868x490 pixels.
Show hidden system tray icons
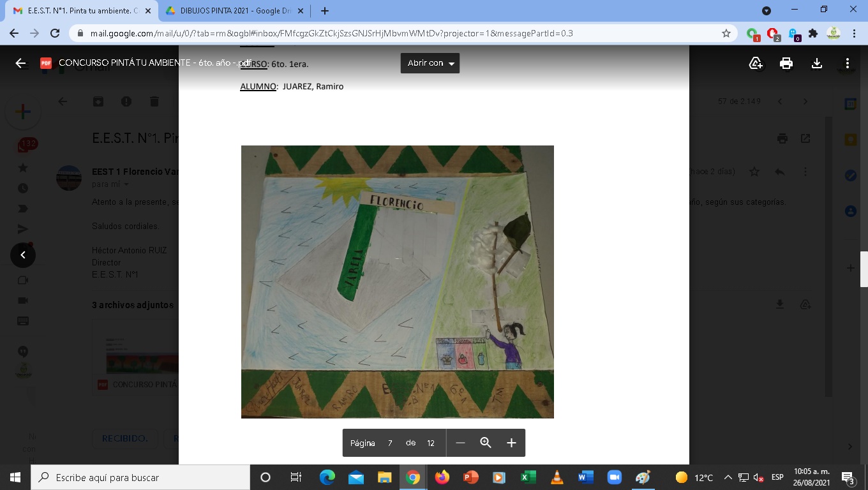click(x=728, y=477)
